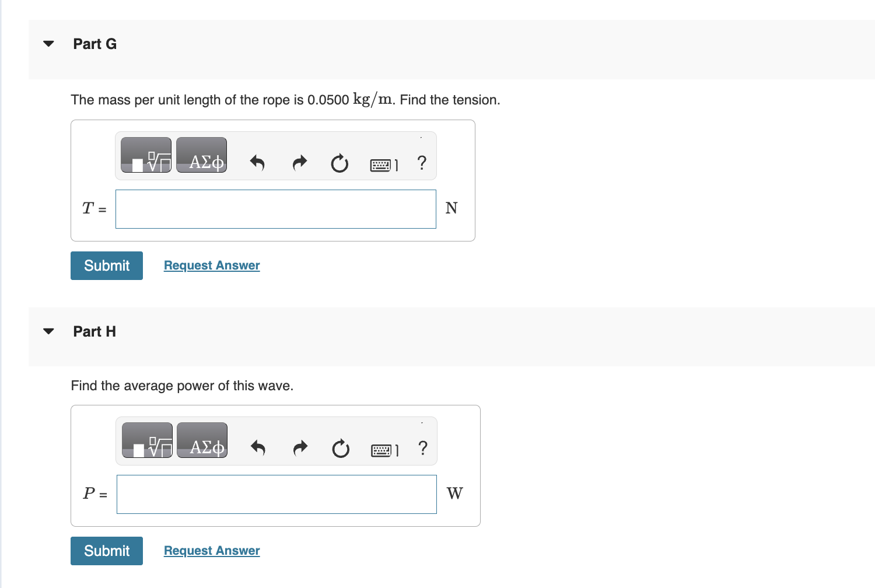Viewport: 875px width, 588px height.
Task: Click inside the P = answer input box
Action: [276, 494]
